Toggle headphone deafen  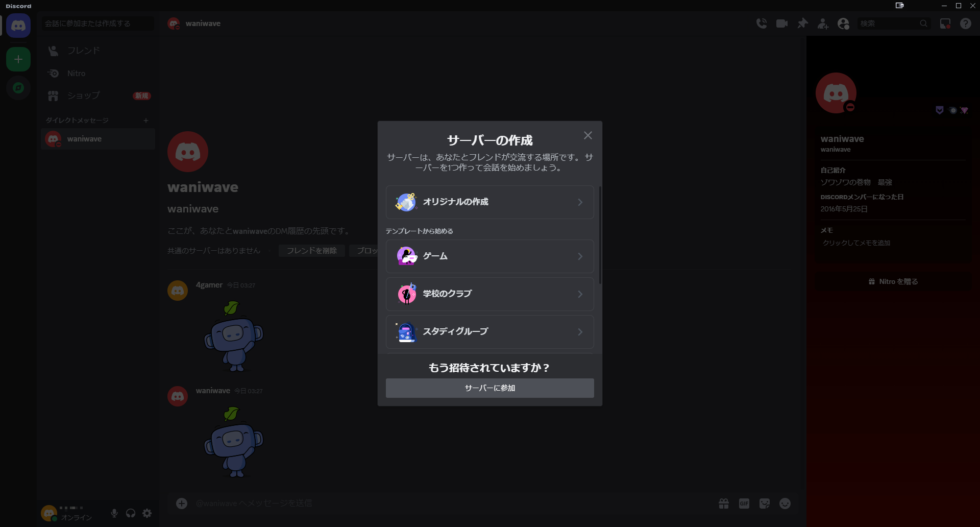click(x=131, y=513)
